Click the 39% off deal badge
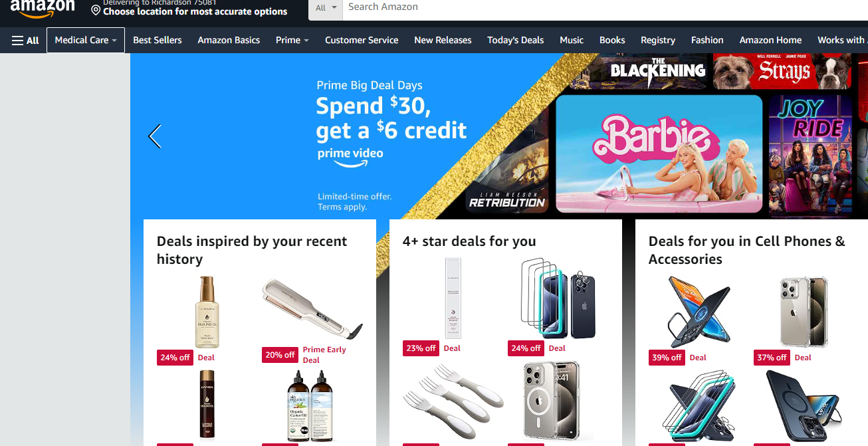This screenshot has height=446, width=868. 667,358
